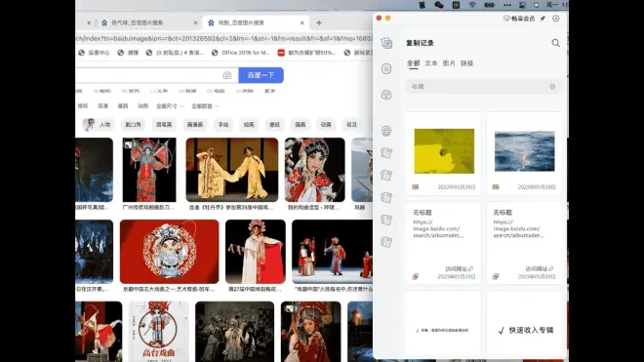Open the second 无标题 link card
Screen dimensions: 644x362
(x=524, y=243)
